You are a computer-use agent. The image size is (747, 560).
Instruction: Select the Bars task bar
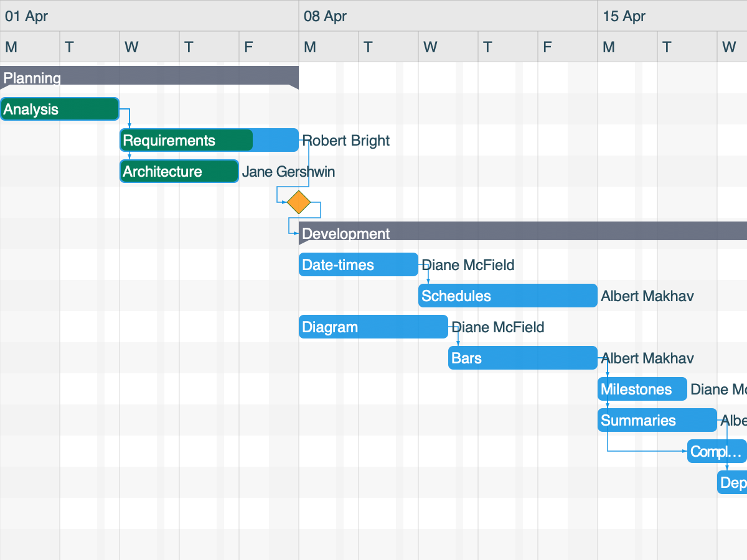[x=523, y=358]
